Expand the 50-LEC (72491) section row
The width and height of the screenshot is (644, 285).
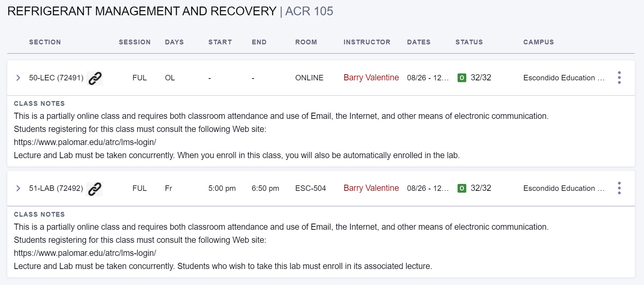(x=18, y=78)
